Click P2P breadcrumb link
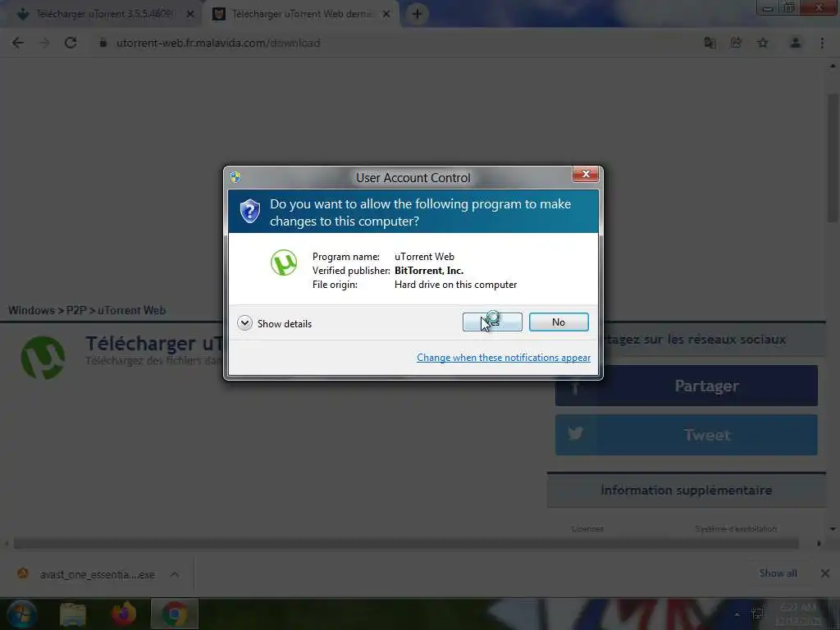 76,310
